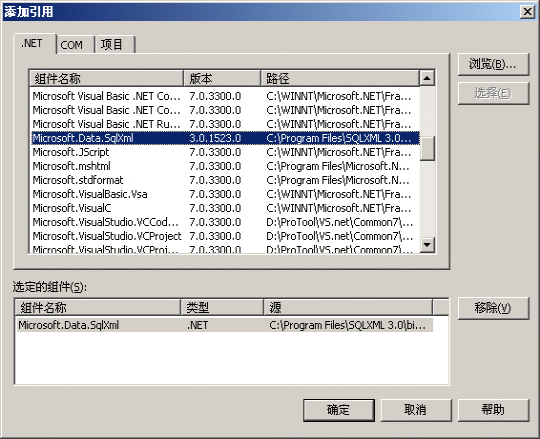Click the component list scroll up arrow
The image size is (540, 439).
point(427,78)
